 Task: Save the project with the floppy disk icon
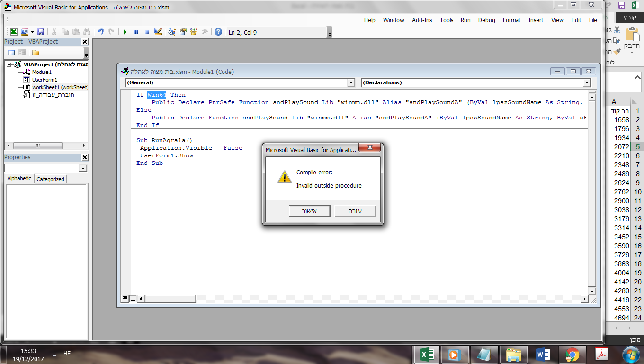(x=41, y=32)
